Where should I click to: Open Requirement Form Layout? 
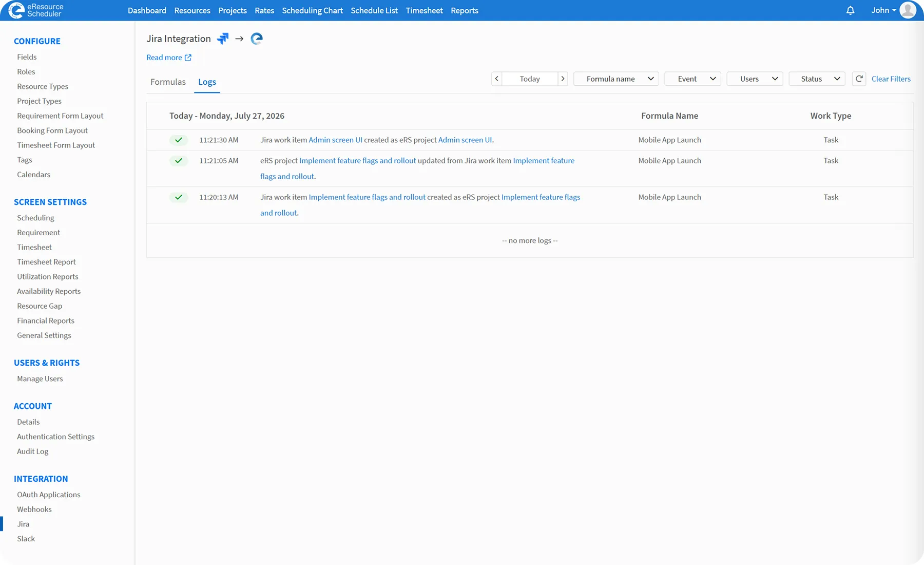60,116
